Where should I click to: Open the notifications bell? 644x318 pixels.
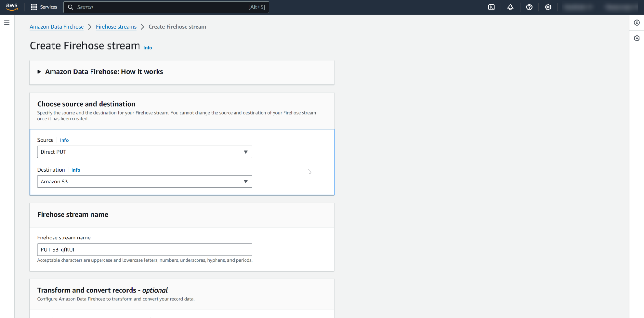(510, 7)
